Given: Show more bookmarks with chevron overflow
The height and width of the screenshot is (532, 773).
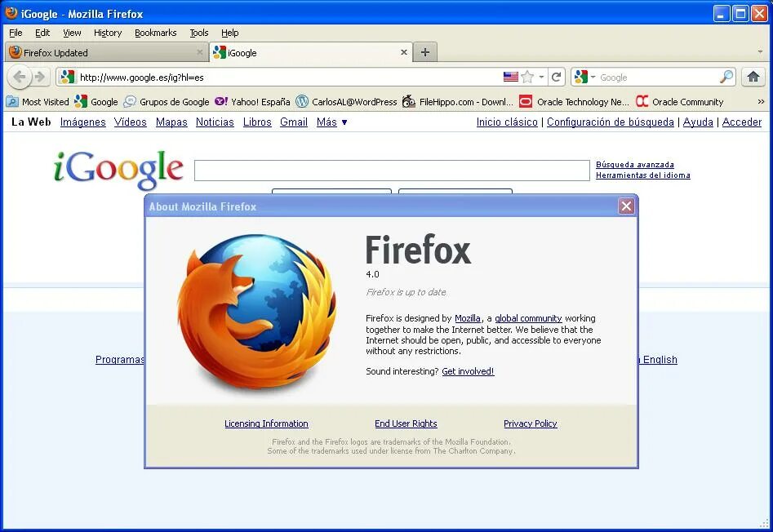Looking at the screenshot, I should [761, 102].
